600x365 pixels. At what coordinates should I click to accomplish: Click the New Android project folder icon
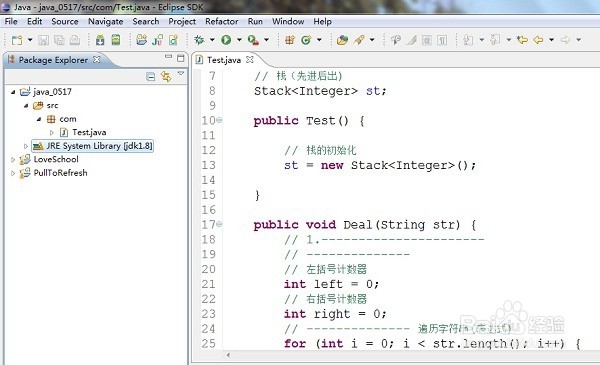(142, 40)
